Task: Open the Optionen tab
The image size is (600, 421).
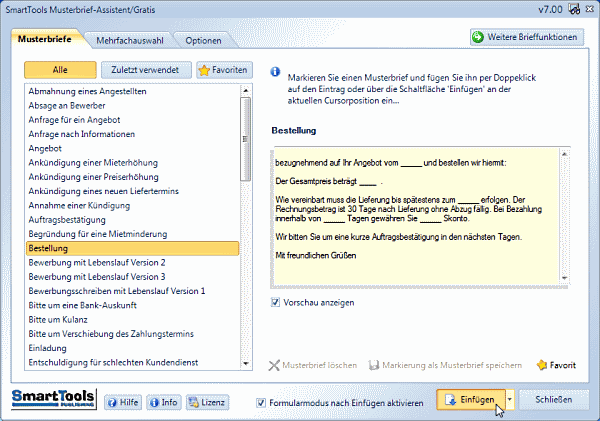Action: [x=203, y=41]
